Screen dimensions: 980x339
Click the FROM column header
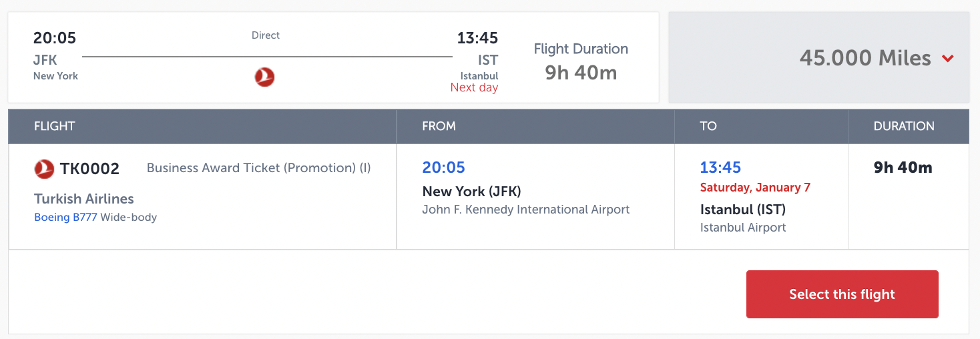tap(439, 126)
